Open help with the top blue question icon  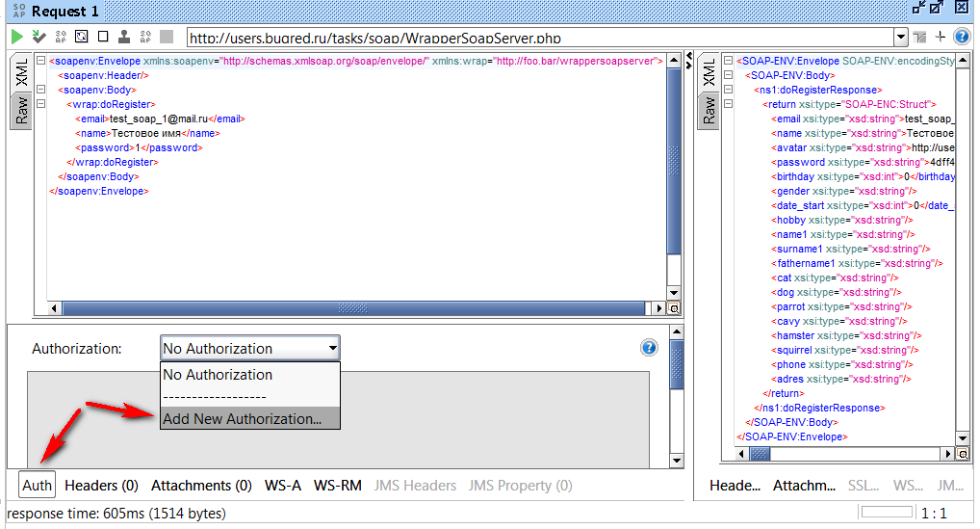click(962, 37)
